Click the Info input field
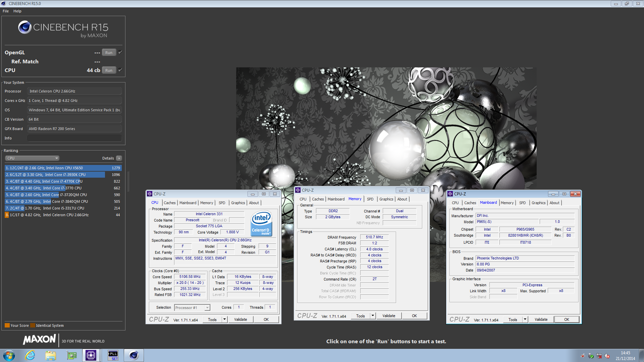This screenshot has width=644, height=362. [x=74, y=138]
